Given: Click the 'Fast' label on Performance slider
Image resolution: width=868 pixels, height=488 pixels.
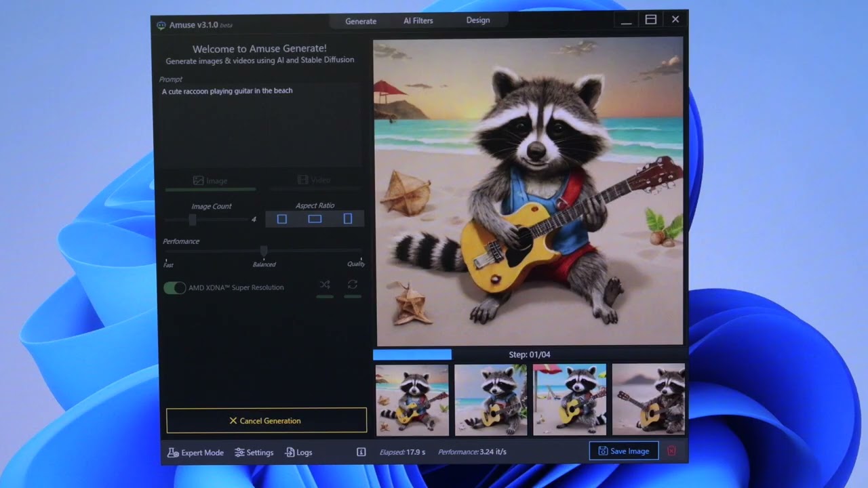Looking at the screenshot, I should coord(168,265).
